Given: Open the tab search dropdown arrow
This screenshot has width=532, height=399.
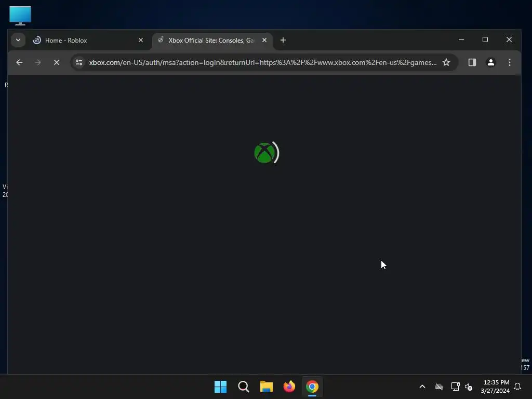Looking at the screenshot, I should [x=18, y=40].
